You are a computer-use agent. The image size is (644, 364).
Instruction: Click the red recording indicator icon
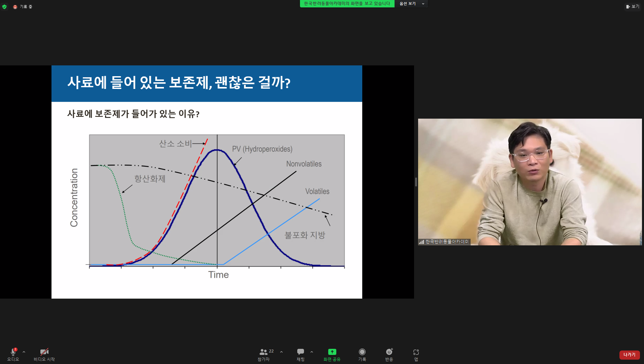tap(15, 7)
